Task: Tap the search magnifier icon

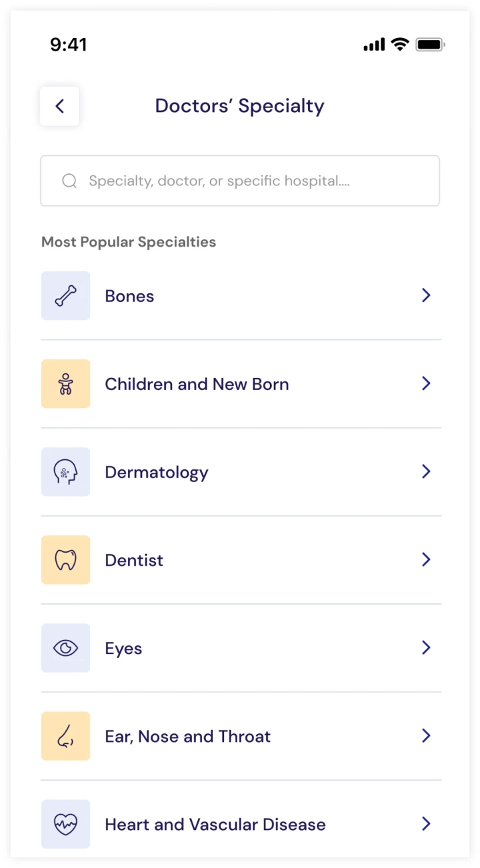Action: tap(69, 181)
